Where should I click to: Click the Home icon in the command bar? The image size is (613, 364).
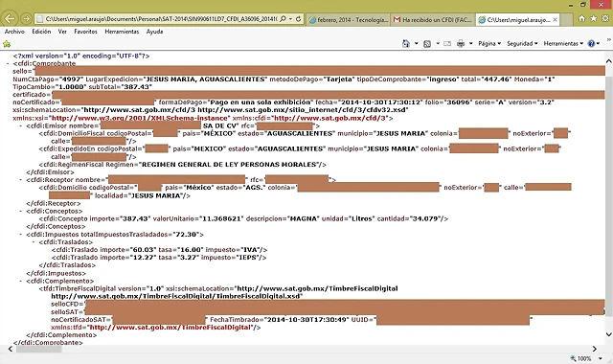coord(406,43)
